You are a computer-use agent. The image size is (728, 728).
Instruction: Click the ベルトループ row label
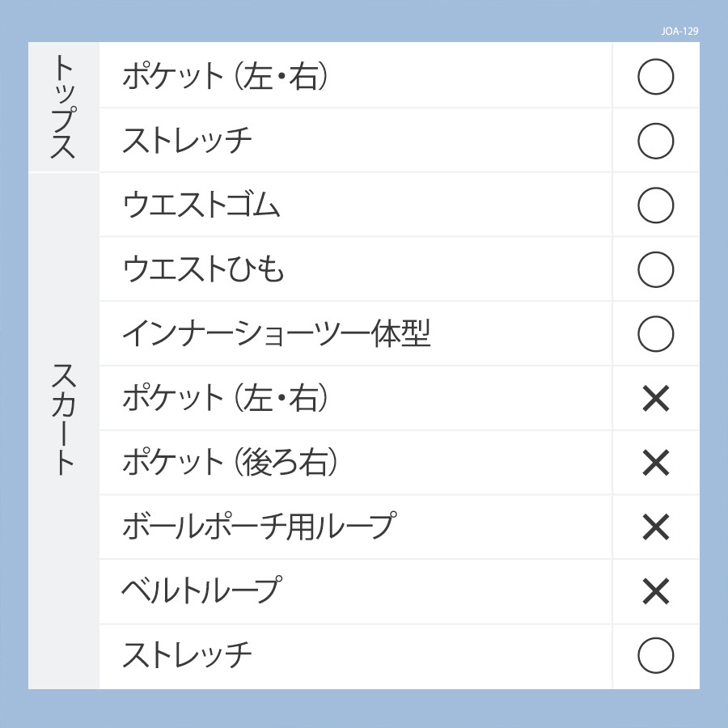pyautogui.click(x=202, y=590)
